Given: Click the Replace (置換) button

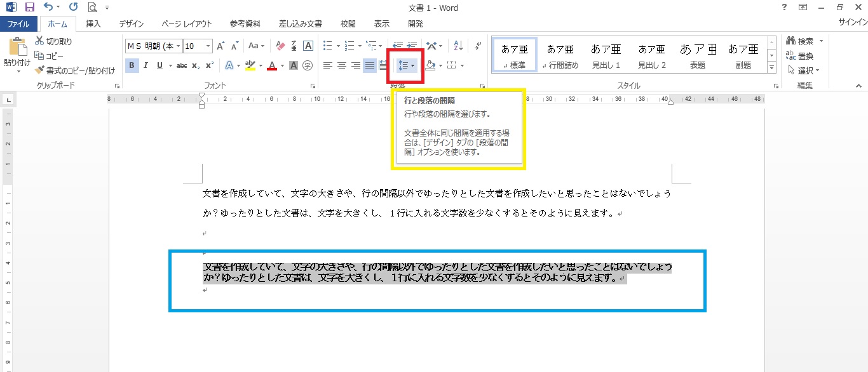Looking at the screenshot, I should click(799, 56).
